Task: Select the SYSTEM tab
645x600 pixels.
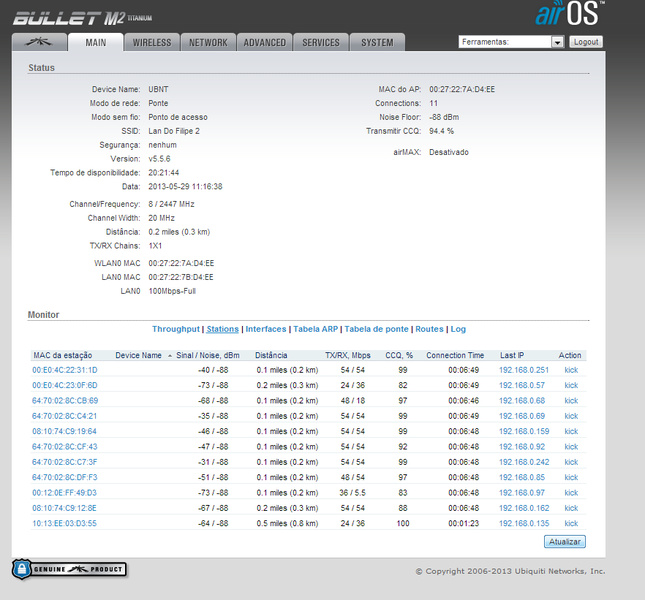Action: point(377,42)
